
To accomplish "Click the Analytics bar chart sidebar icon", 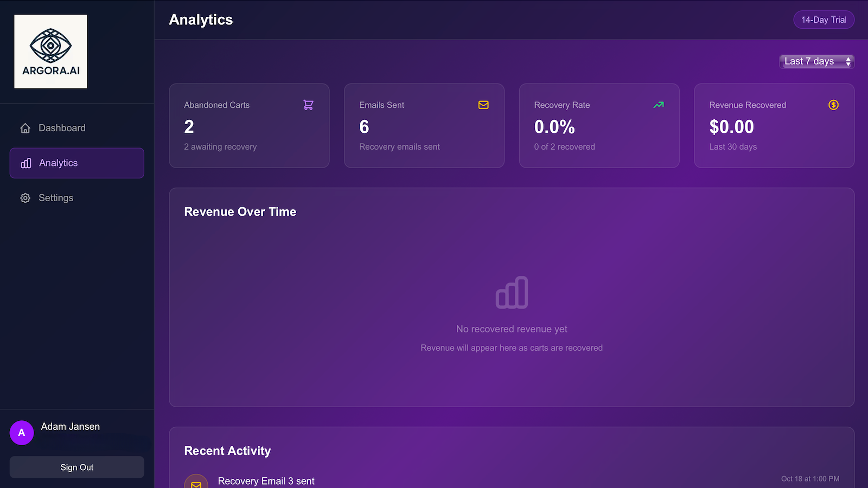I will tap(25, 163).
